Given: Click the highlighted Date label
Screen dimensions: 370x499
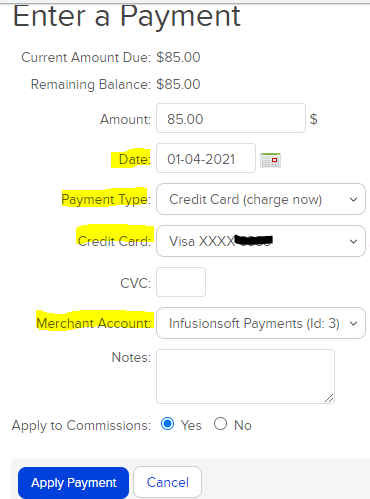Looking at the screenshot, I should (135, 159).
